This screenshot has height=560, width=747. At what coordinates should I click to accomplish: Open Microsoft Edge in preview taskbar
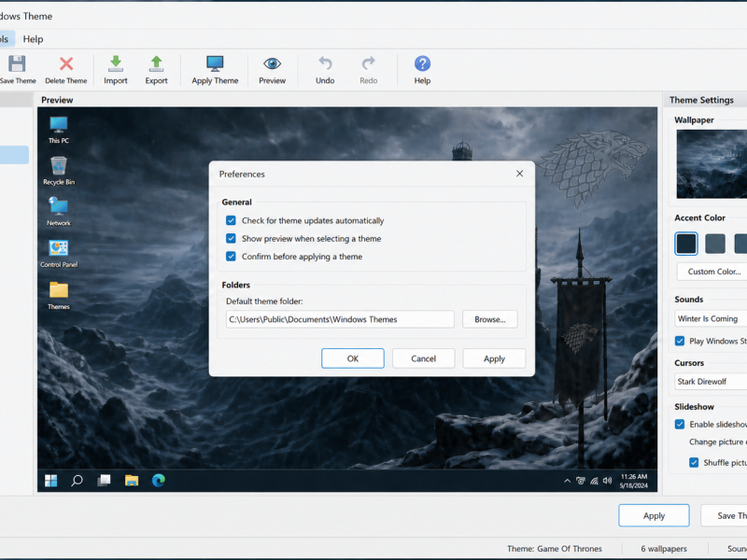click(158, 481)
